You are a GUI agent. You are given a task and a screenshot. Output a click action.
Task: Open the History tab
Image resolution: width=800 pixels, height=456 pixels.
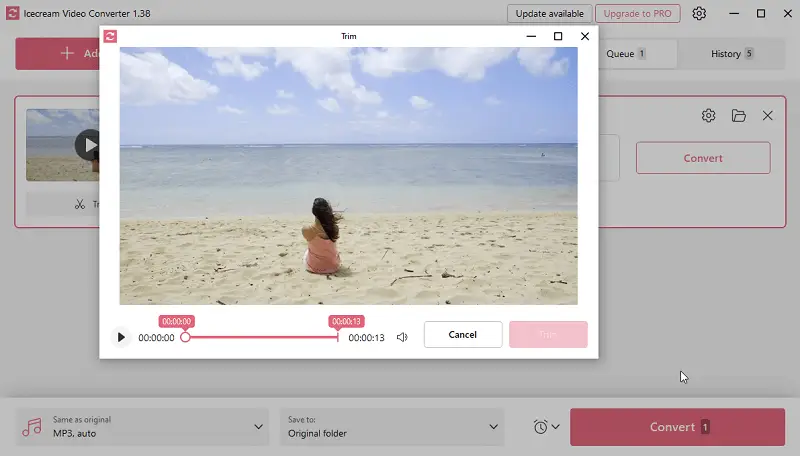pos(732,54)
